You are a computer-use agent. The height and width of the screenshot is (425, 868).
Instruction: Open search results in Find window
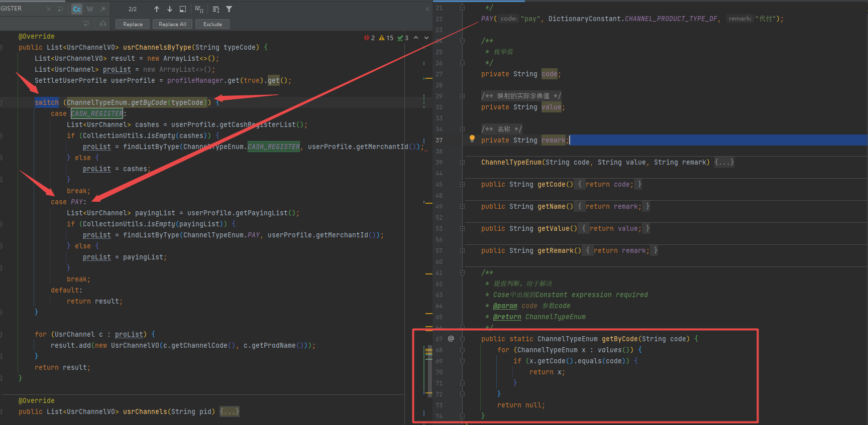coord(183,9)
